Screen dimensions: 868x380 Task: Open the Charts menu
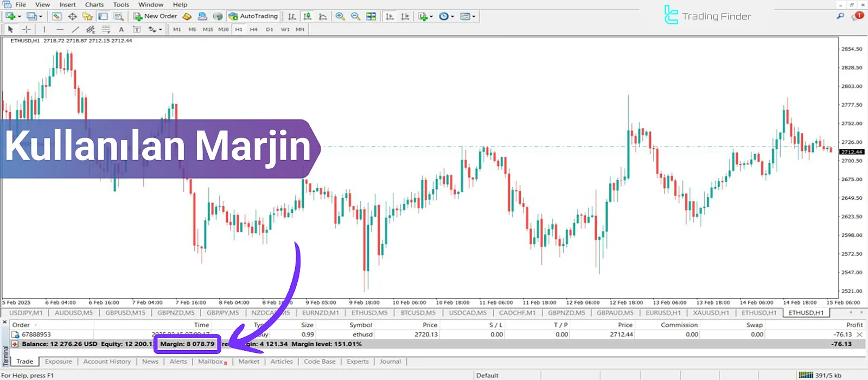click(x=94, y=4)
